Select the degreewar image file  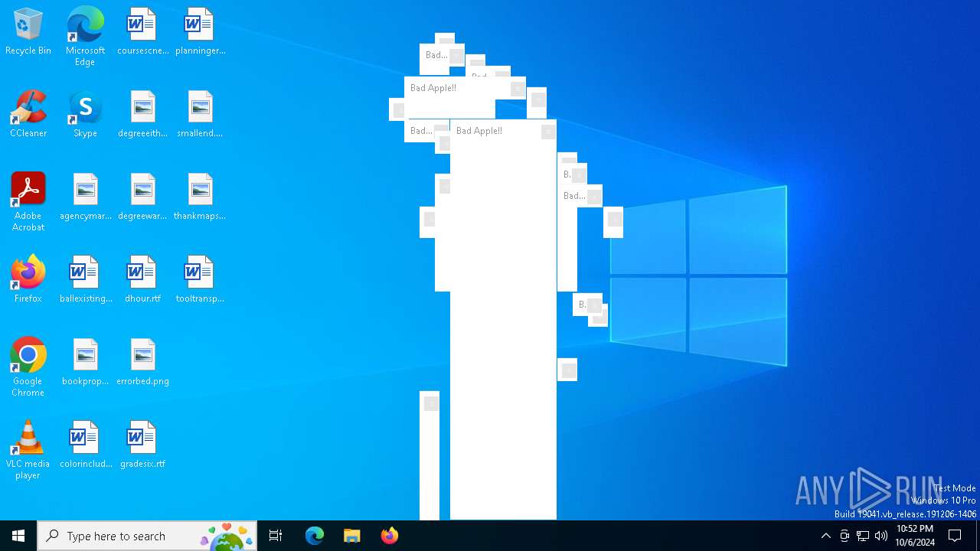pyautogui.click(x=142, y=197)
